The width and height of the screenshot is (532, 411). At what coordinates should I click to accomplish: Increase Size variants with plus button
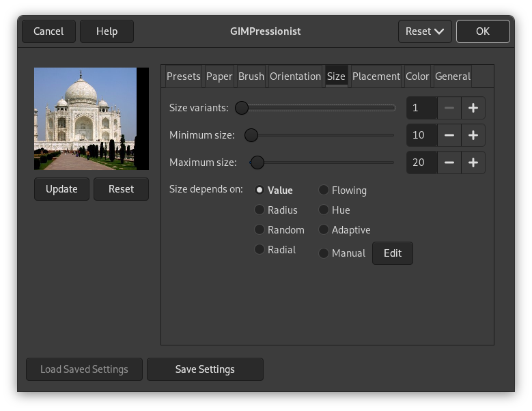(473, 108)
